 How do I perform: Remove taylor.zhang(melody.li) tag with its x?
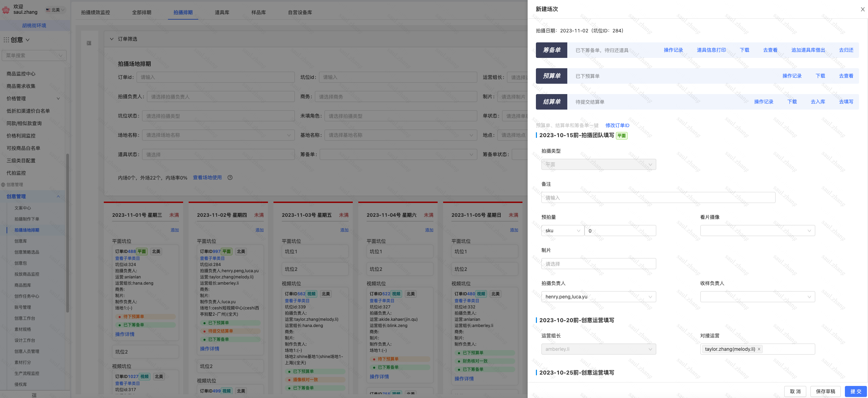pyautogui.click(x=759, y=349)
